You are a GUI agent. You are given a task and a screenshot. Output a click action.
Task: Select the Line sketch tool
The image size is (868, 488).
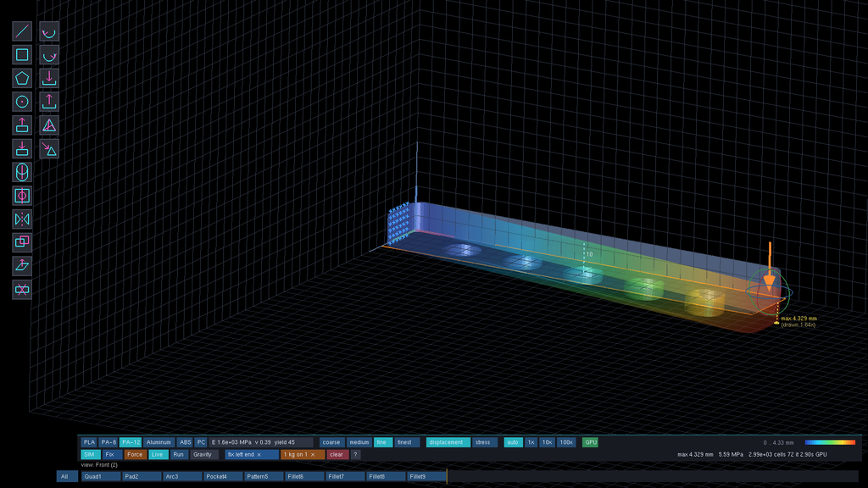tap(22, 31)
